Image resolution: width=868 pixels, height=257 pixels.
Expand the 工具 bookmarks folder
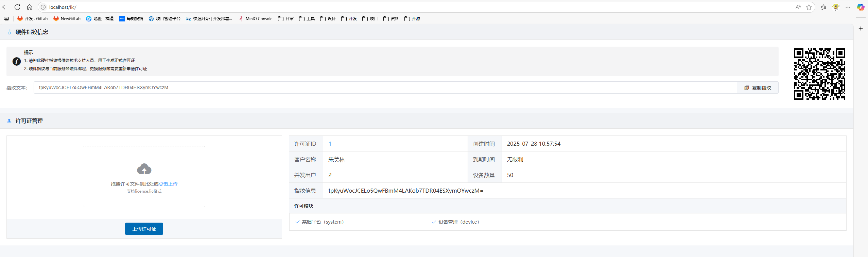[x=307, y=19]
